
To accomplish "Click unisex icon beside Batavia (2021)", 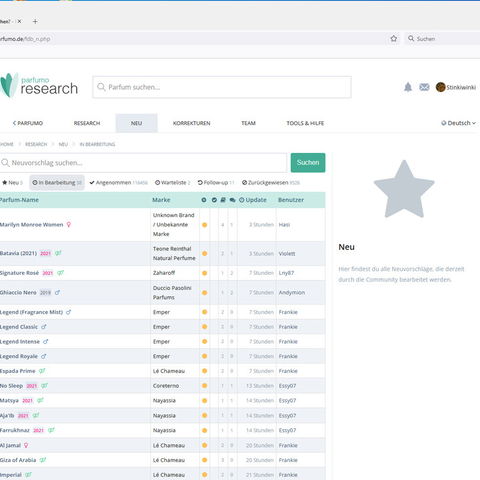I will [58, 253].
